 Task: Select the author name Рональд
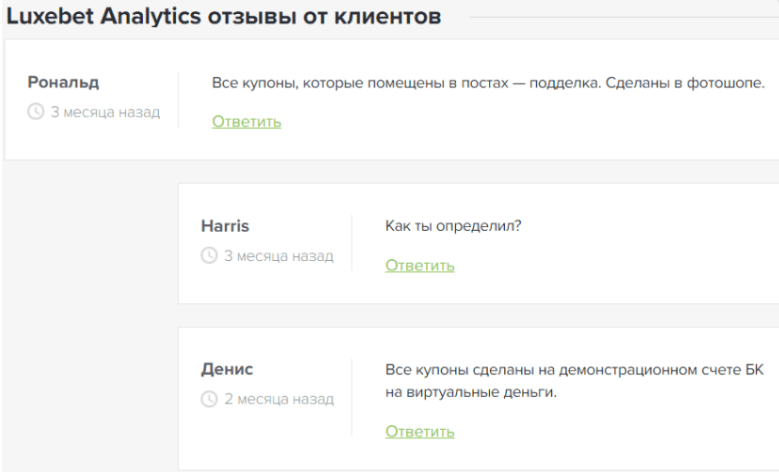click(x=63, y=82)
